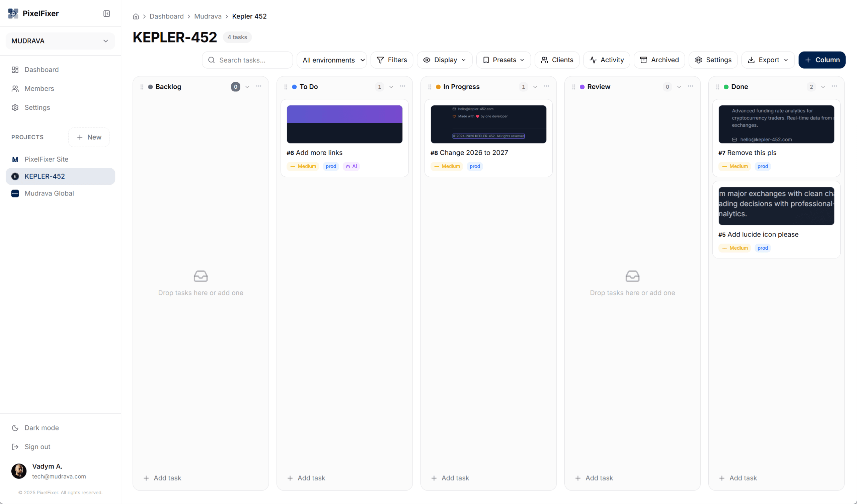
Task: Open the Members section in the sidebar
Action: [39, 88]
